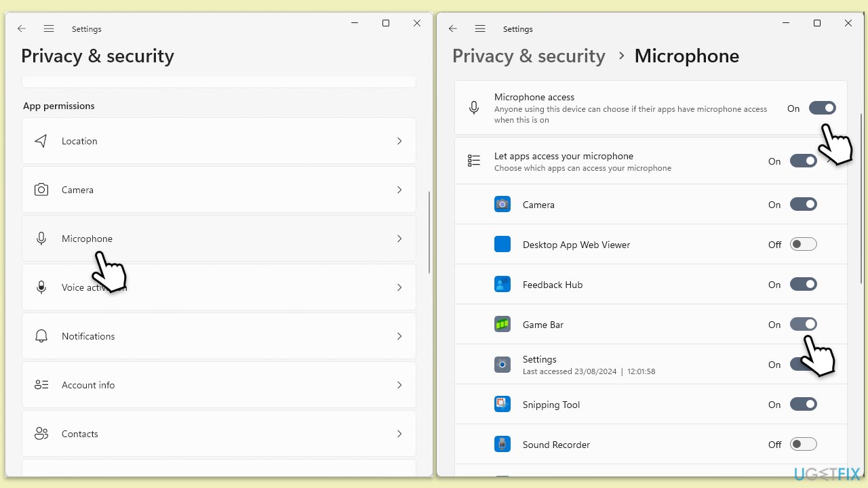Expand Location chevron
The height and width of the screenshot is (488, 868).
click(x=399, y=141)
